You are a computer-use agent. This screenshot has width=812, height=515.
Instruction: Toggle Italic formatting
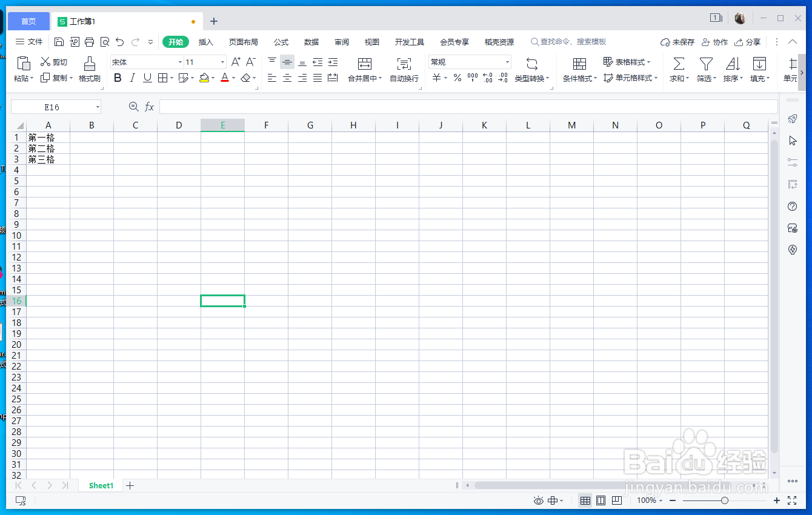pyautogui.click(x=132, y=78)
